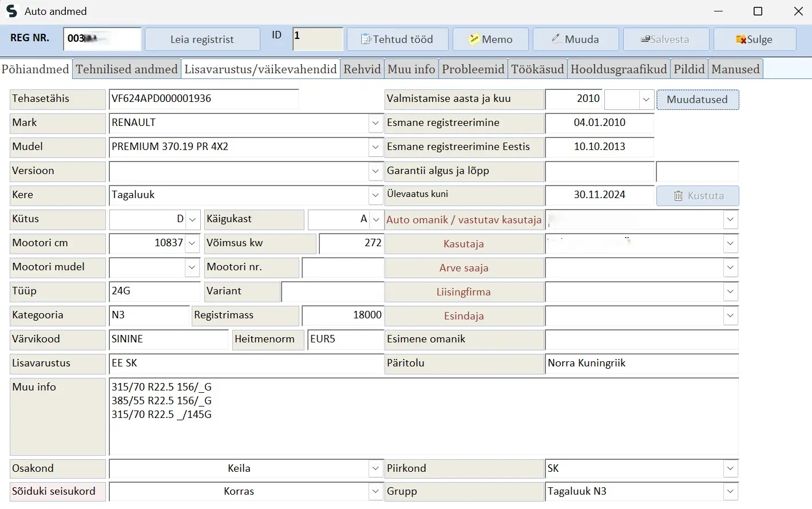Expand the Liisingfirma dropdown arrow
Image resolution: width=812 pixels, height=509 pixels.
(730, 291)
